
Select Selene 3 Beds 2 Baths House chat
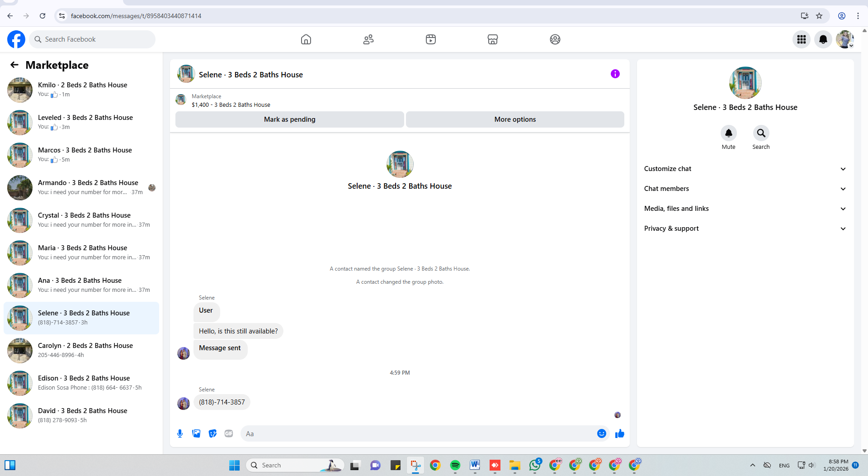click(81, 318)
